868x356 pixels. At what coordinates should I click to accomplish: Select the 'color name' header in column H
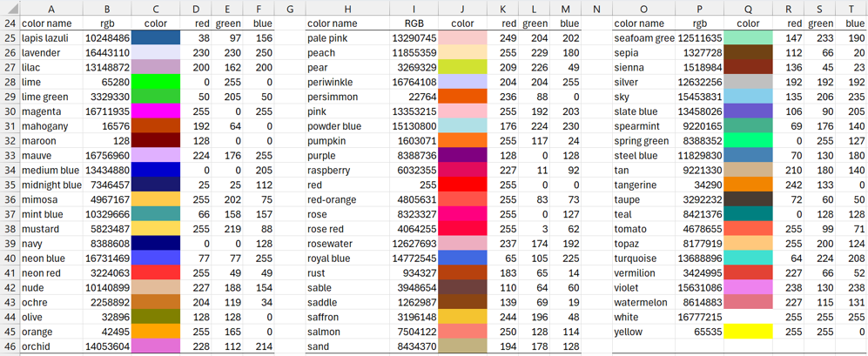347,24
